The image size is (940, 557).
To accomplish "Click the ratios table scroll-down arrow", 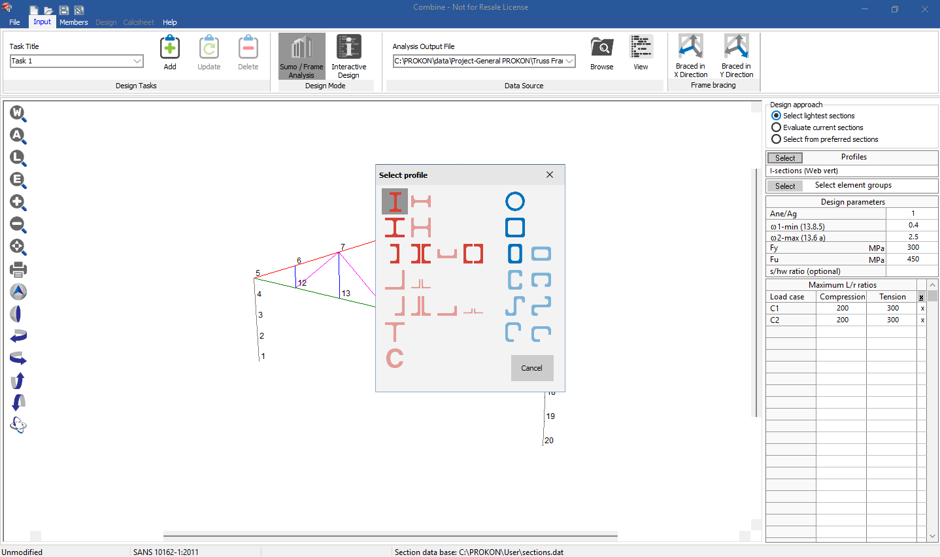I will [932, 535].
